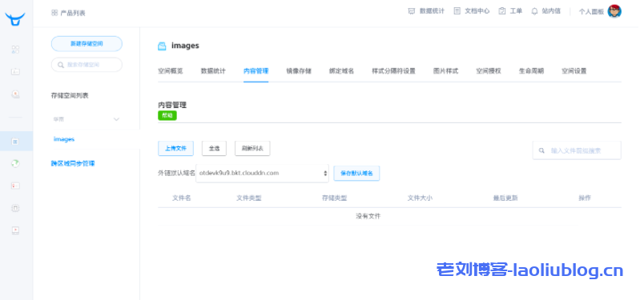Click the 刷新列表 button
644x300 pixels.
[x=252, y=149]
